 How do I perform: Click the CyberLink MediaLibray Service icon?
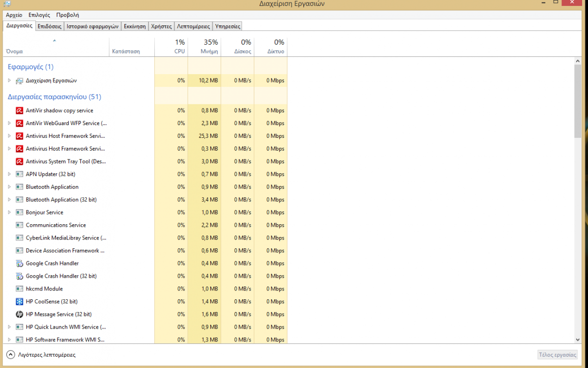tap(20, 238)
